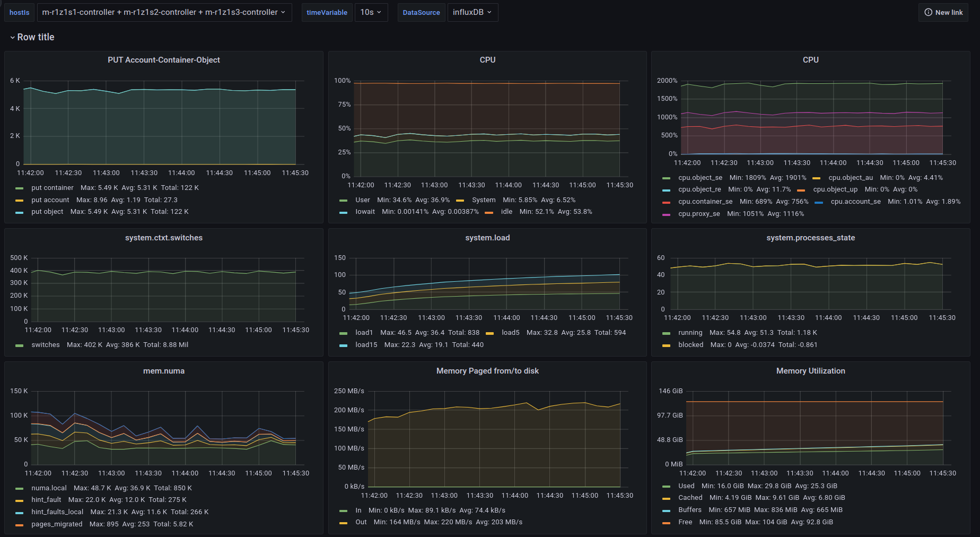Click the Memory Utilization panel title

(810, 371)
